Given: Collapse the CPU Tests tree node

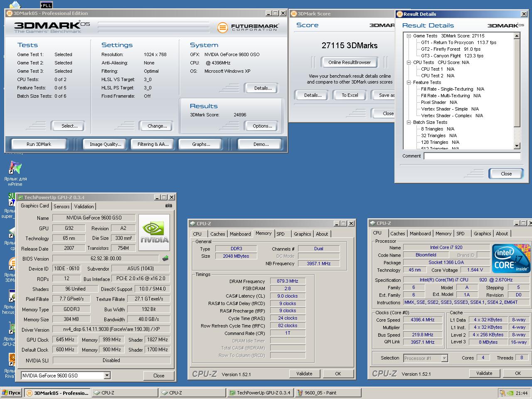Looking at the screenshot, I should pyautogui.click(x=409, y=62).
